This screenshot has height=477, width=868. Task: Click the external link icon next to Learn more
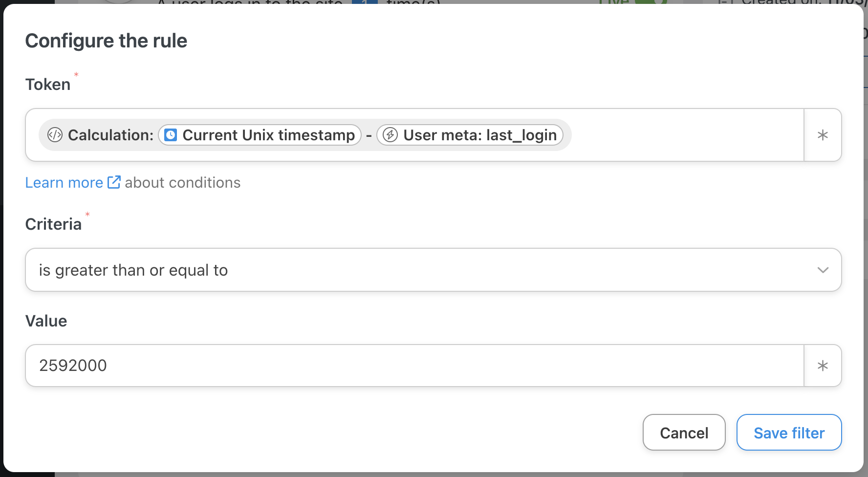[114, 182]
